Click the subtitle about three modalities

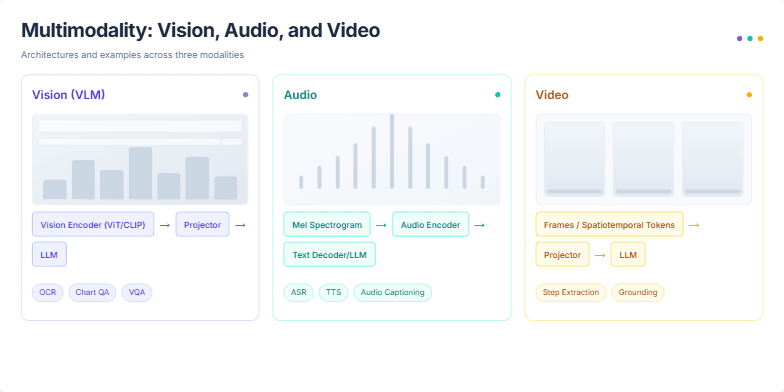(x=132, y=55)
